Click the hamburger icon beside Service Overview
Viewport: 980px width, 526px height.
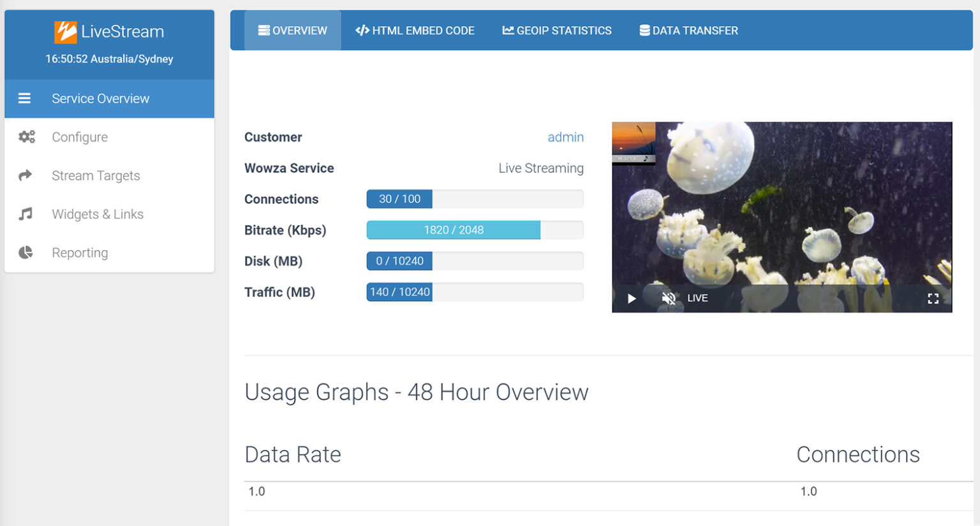[x=24, y=98]
